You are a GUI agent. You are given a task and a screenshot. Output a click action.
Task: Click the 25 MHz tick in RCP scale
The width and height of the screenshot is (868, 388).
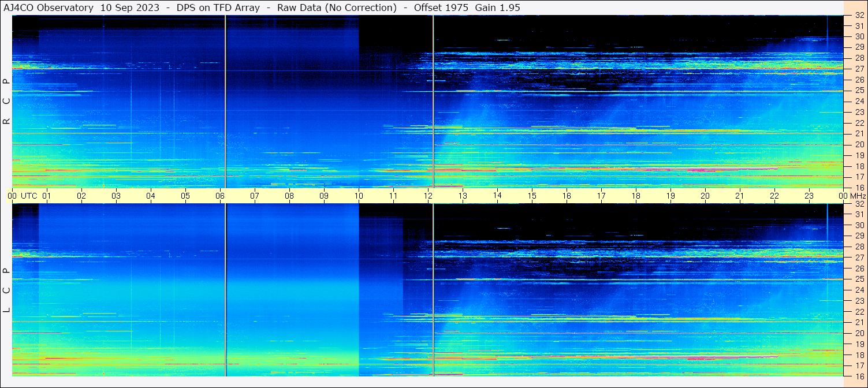(x=859, y=90)
